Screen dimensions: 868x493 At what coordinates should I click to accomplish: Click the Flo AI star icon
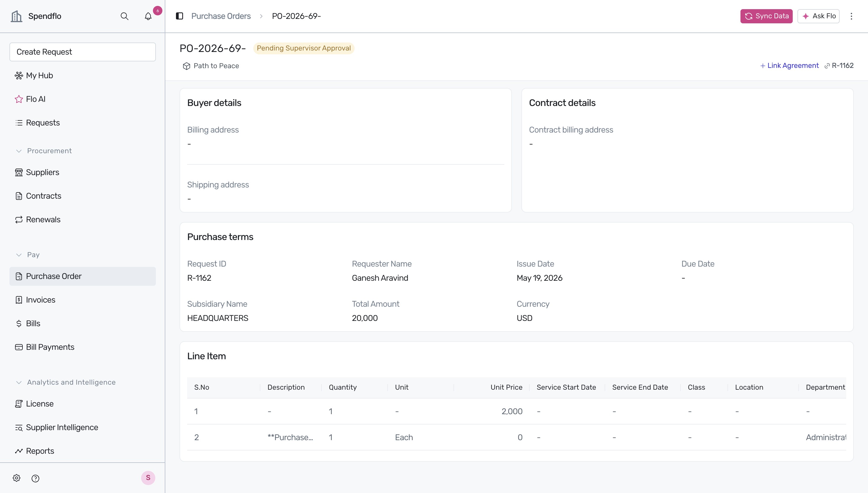tap(19, 99)
